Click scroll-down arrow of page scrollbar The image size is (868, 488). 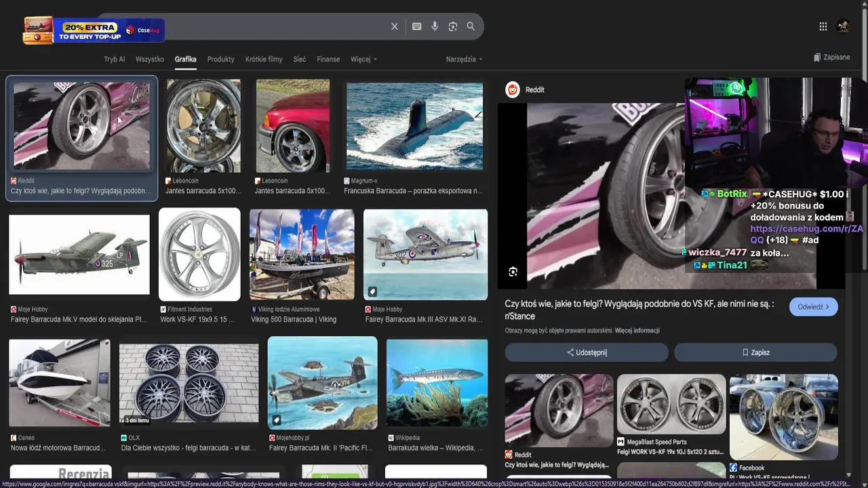click(849, 476)
